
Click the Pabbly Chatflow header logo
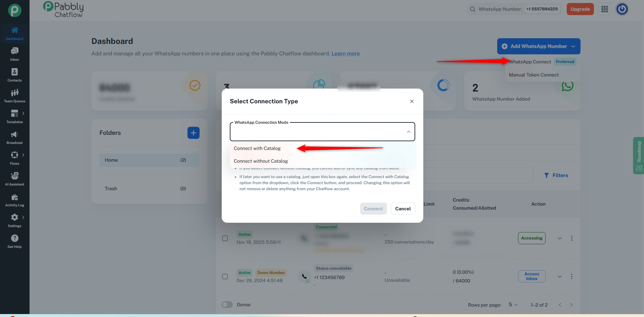tap(63, 9)
